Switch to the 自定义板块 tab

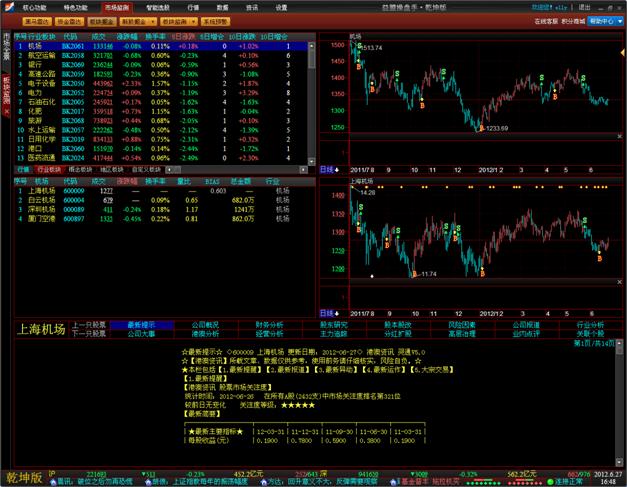146,170
